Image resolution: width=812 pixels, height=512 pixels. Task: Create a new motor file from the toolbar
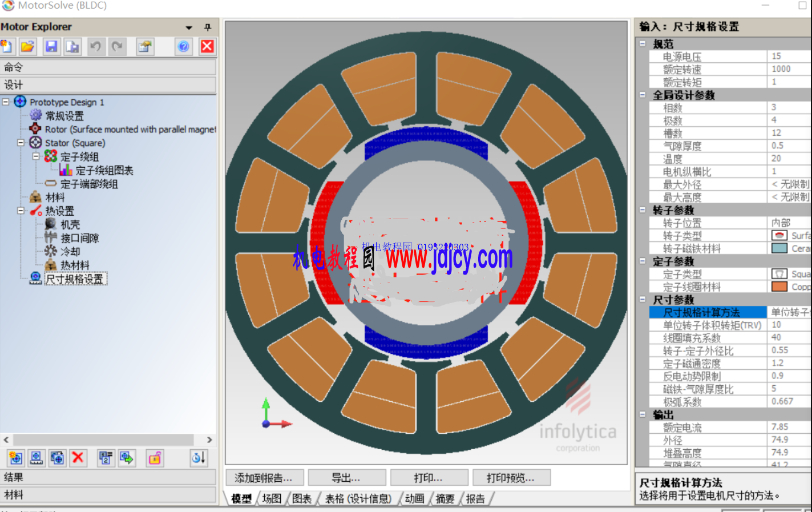pos(7,46)
